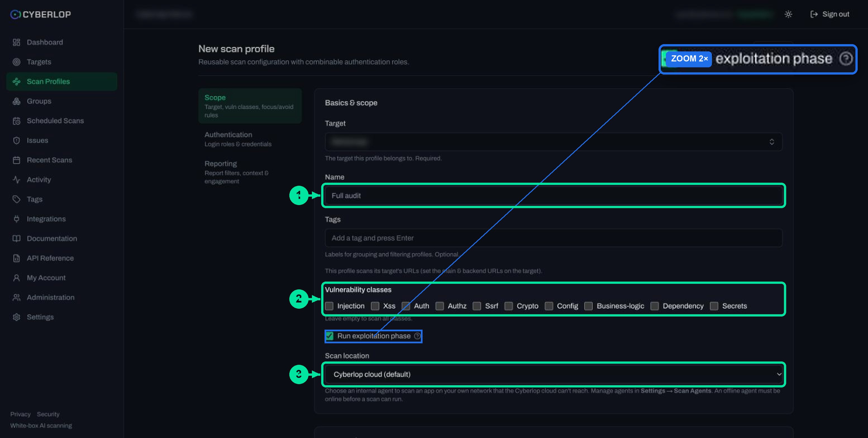Check the Dependency class
Viewport: 868px width, 438px height.
(655, 306)
